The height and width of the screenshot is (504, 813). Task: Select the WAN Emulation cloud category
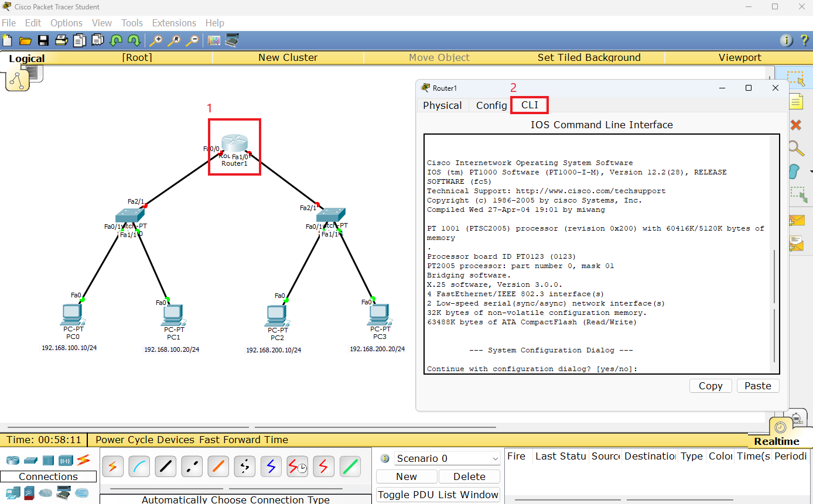46,493
